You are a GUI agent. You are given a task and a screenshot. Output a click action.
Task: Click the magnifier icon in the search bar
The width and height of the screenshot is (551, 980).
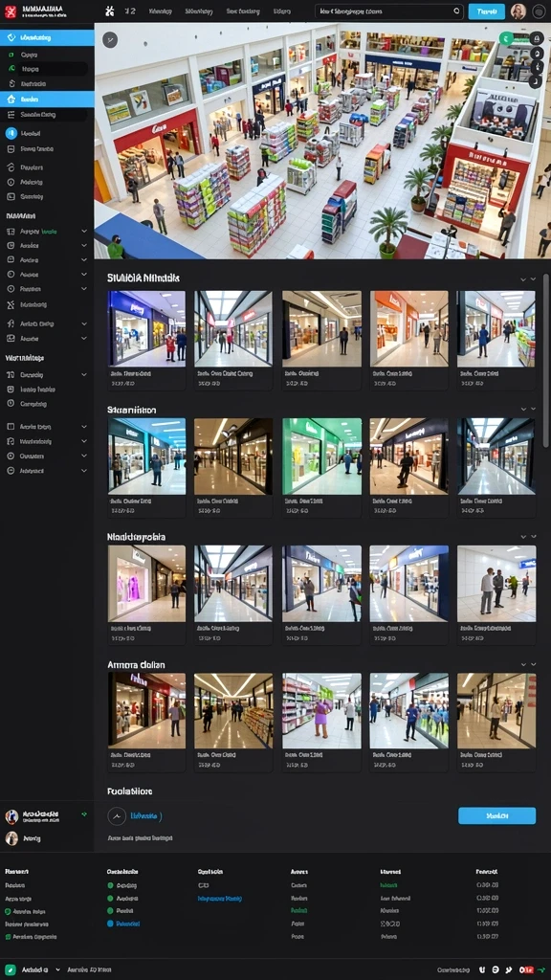click(456, 11)
